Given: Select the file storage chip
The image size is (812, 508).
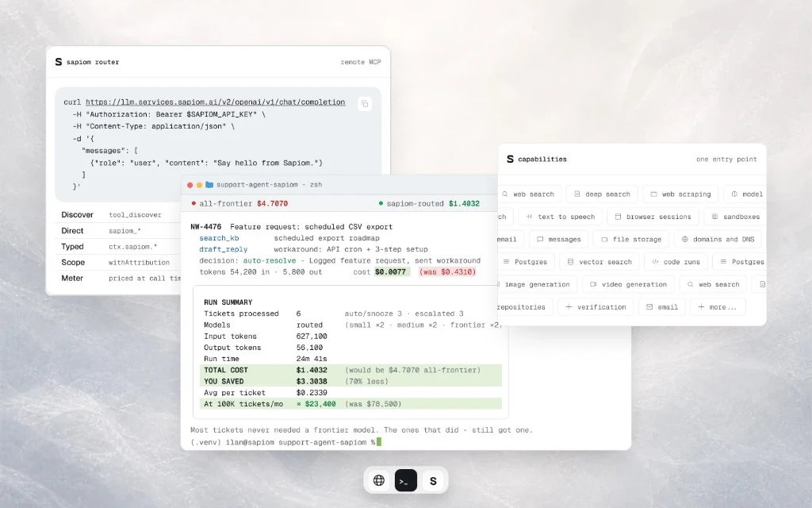Looking at the screenshot, I should [x=630, y=240].
